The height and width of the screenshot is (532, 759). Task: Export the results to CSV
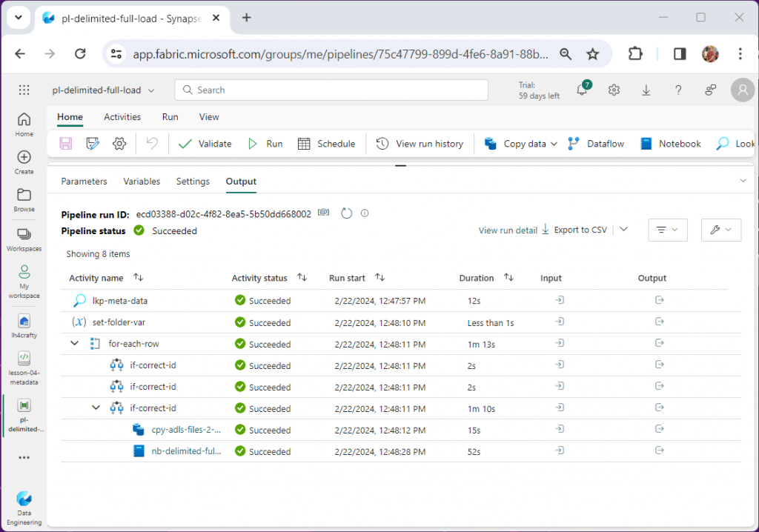click(x=580, y=230)
